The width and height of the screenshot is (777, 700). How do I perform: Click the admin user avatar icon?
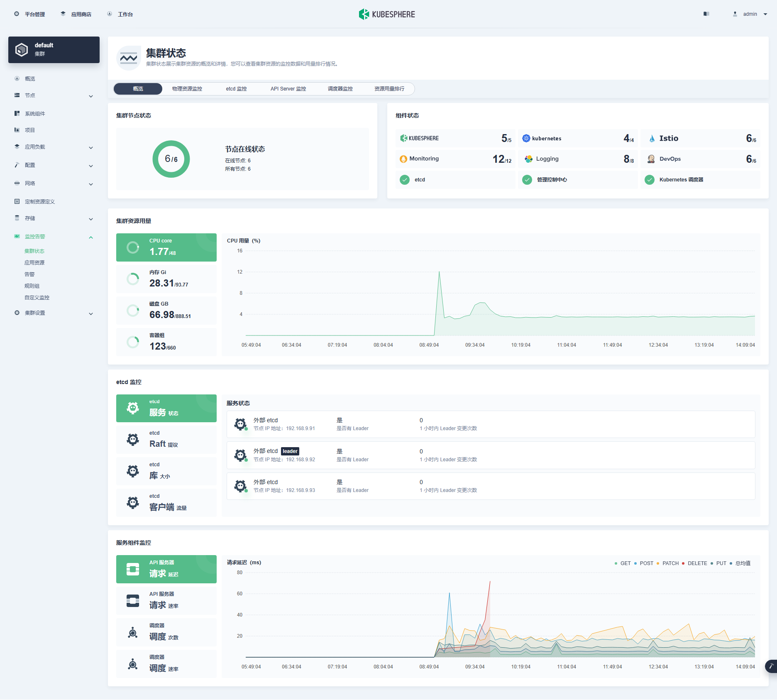(x=735, y=14)
